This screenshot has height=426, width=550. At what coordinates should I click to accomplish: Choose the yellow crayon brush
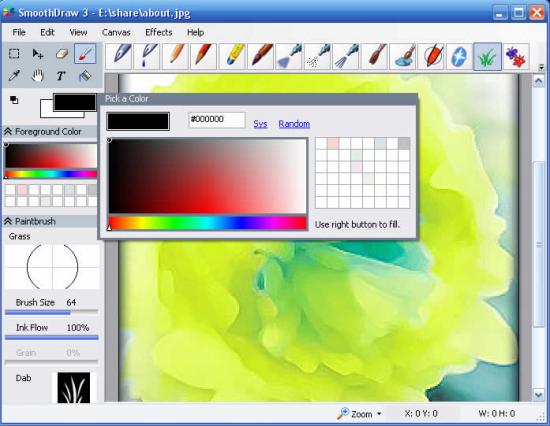click(x=232, y=56)
